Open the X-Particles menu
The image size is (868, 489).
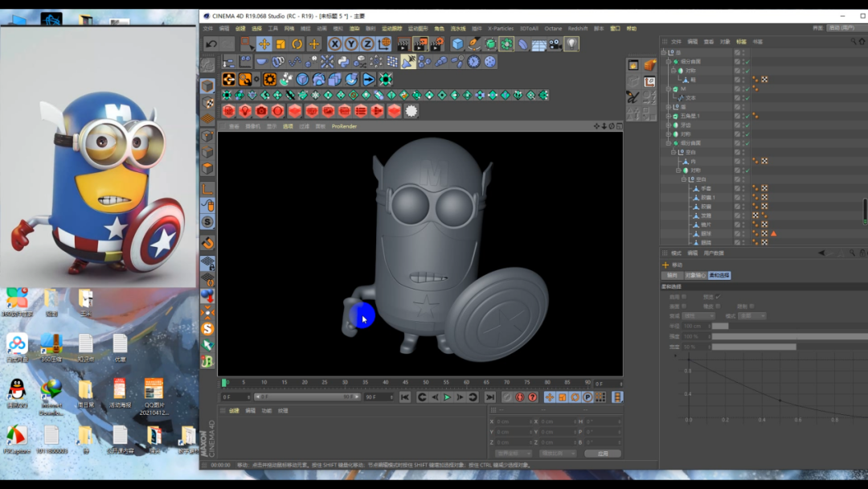501,28
